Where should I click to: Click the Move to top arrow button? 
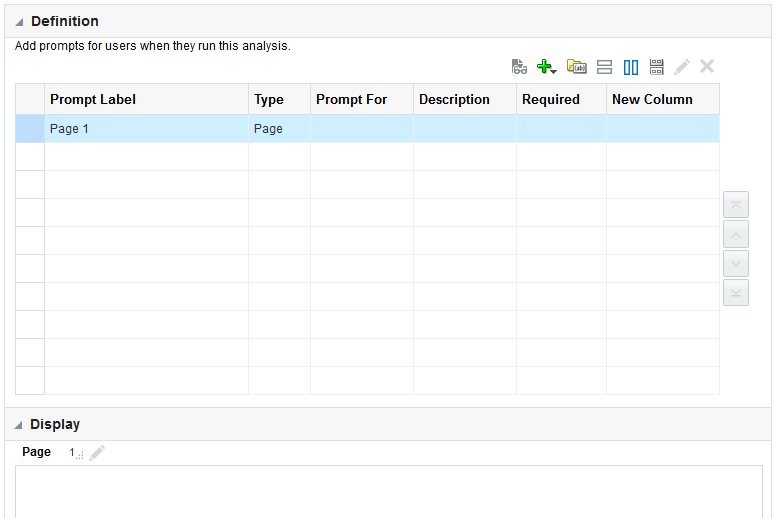pos(736,205)
